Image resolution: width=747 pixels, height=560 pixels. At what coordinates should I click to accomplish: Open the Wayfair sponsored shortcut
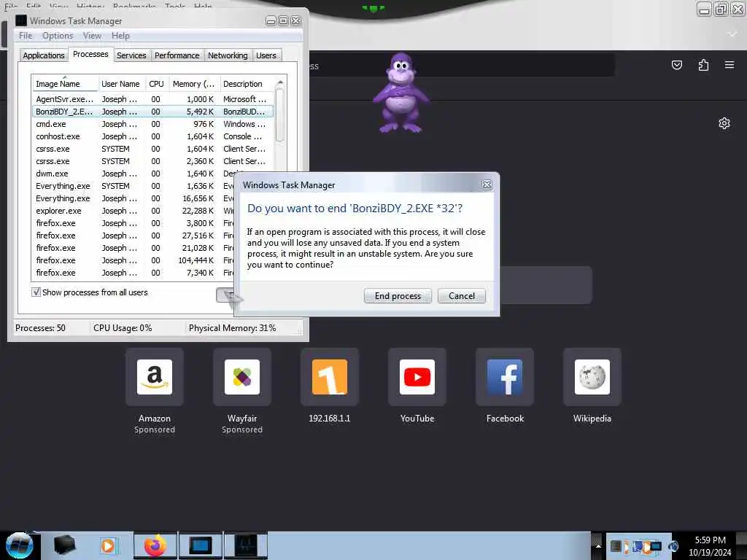(242, 377)
